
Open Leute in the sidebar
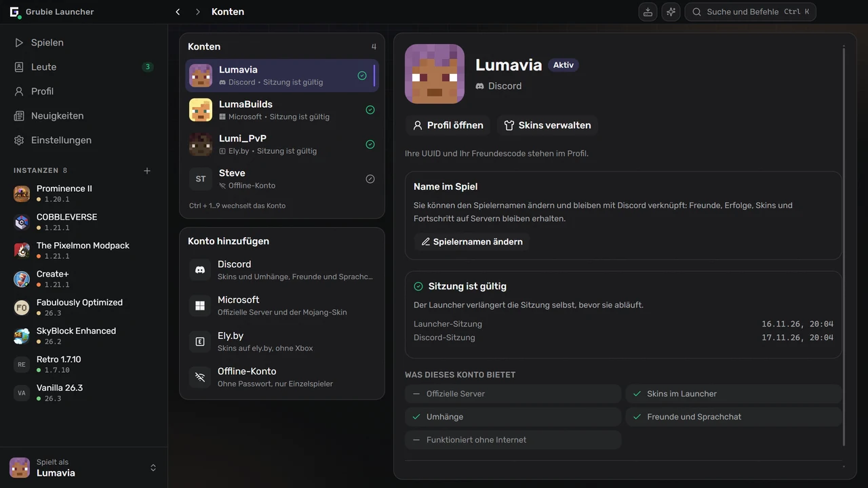83,67
